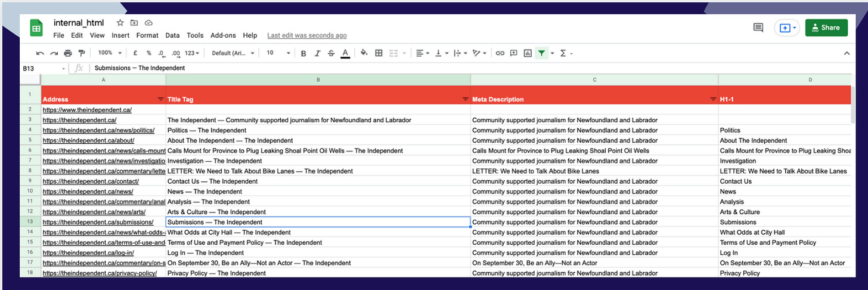Toggle bold formatting
The height and width of the screenshot is (290, 868).
pos(303,53)
